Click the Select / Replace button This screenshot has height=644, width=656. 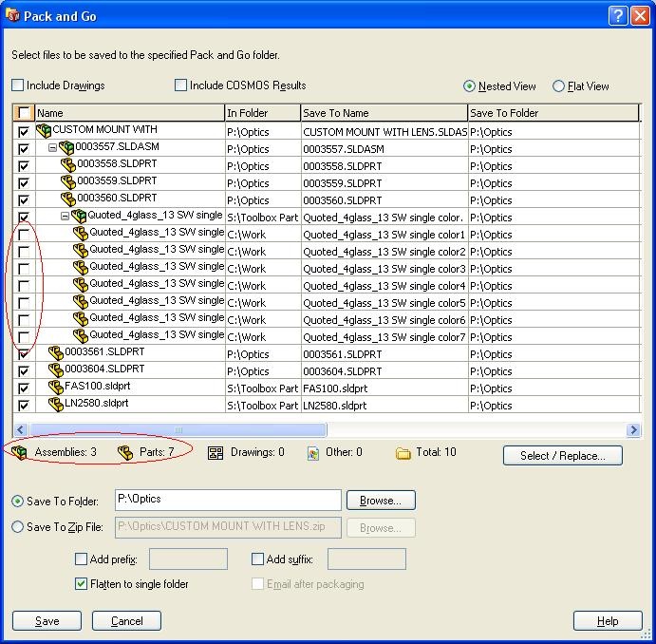coord(563,455)
